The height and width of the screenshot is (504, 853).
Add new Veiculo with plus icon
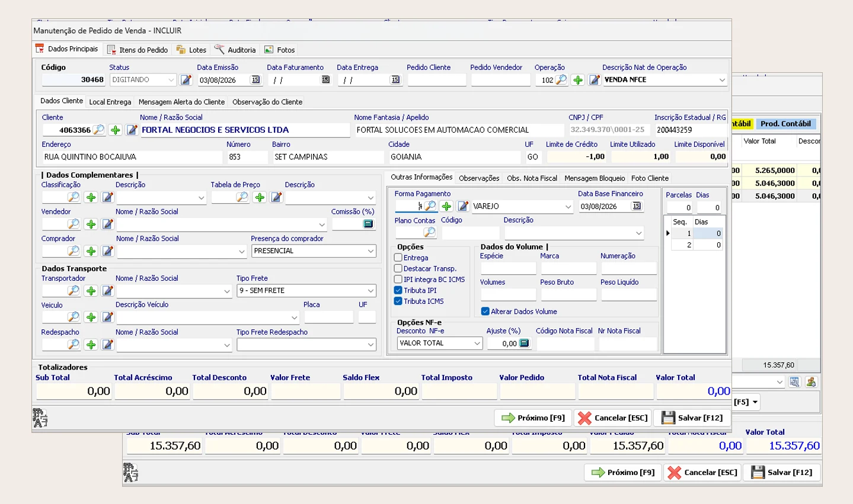[x=91, y=317]
